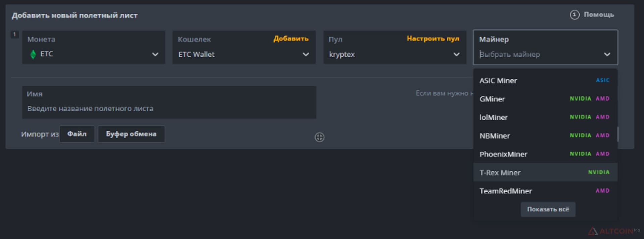Click the Настроить пул link
Viewport: 644px width, 239px height.
tap(433, 39)
